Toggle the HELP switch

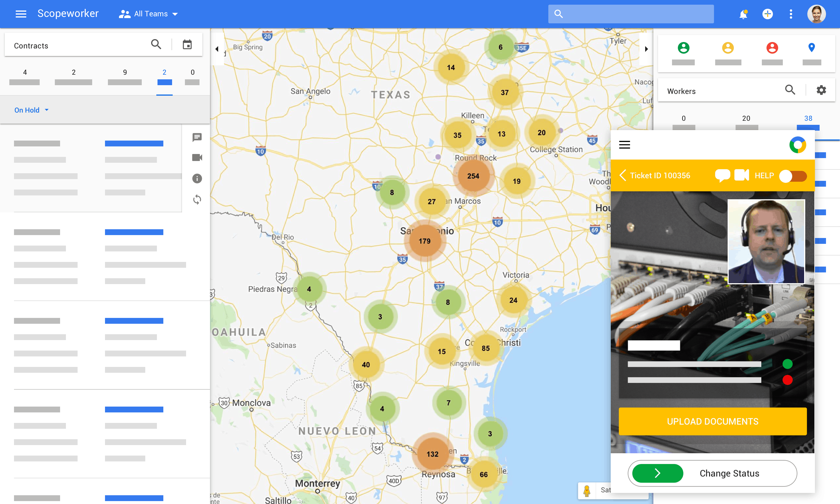(793, 176)
